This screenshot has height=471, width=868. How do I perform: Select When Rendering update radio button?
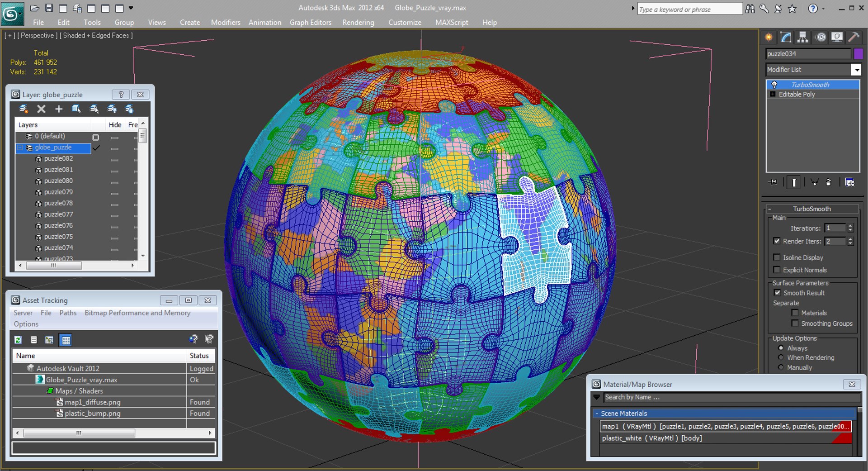(x=781, y=357)
